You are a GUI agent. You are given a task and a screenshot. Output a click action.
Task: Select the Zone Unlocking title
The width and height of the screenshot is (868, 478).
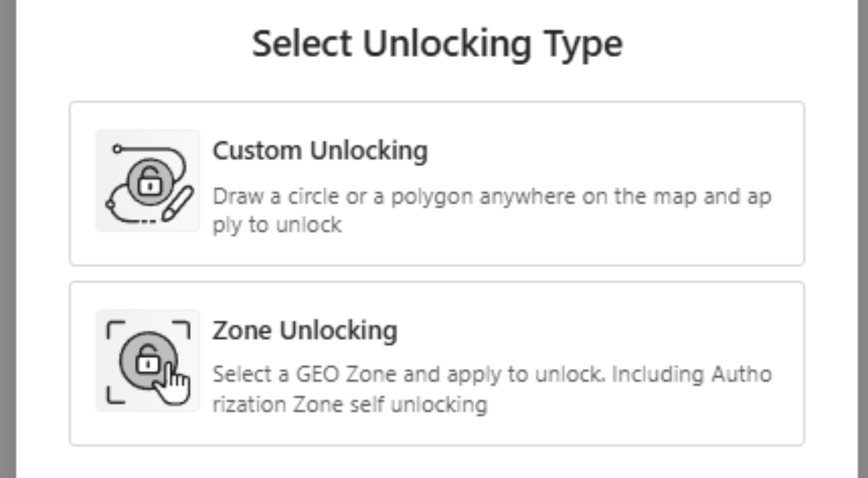pyautogui.click(x=305, y=331)
